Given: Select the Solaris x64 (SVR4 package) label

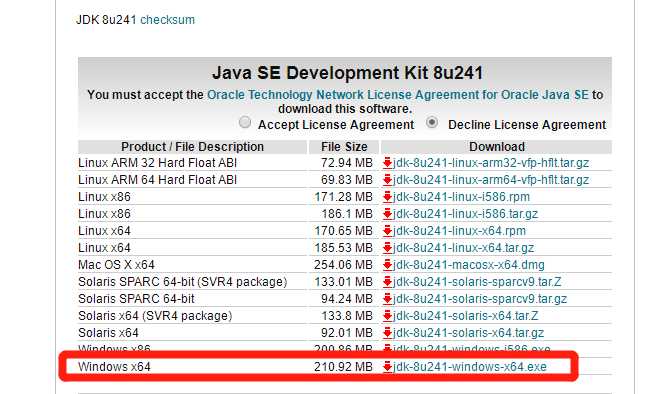Looking at the screenshot, I should pyautogui.click(x=155, y=316).
